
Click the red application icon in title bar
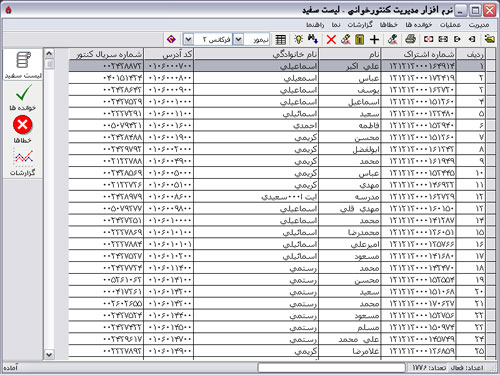[x=9, y=10]
